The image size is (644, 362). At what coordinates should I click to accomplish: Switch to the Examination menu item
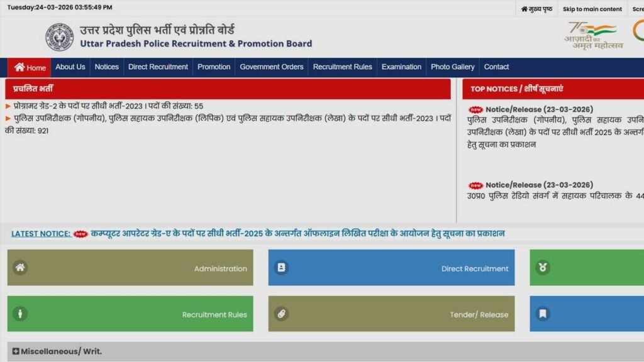pos(401,67)
